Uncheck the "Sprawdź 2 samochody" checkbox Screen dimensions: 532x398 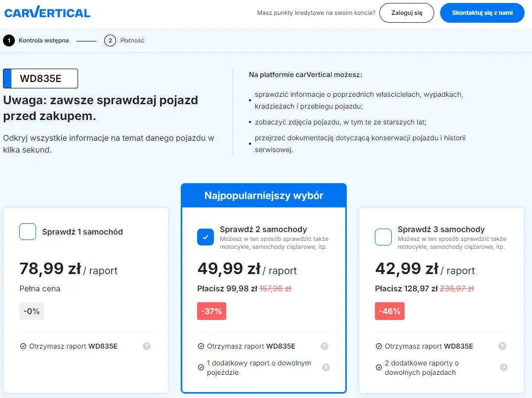coord(205,237)
